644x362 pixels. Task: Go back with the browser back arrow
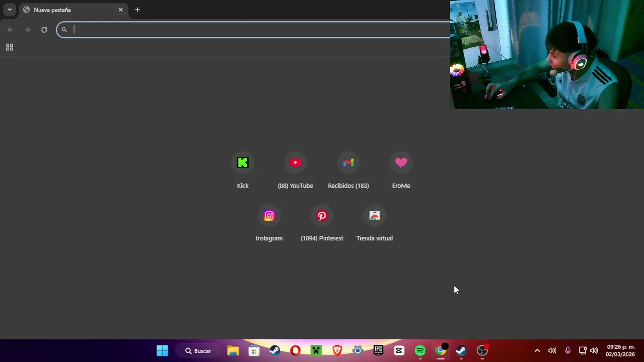tap(11, 30)
